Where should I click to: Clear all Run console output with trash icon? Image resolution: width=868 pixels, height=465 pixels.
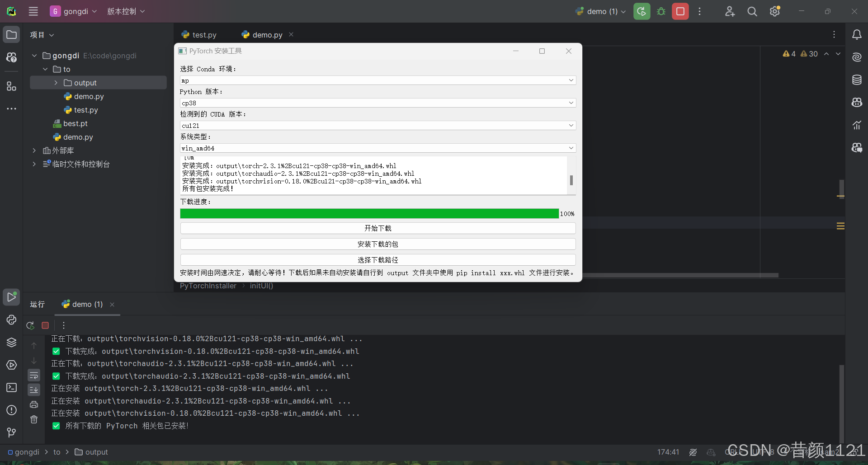tap(34, 419)
